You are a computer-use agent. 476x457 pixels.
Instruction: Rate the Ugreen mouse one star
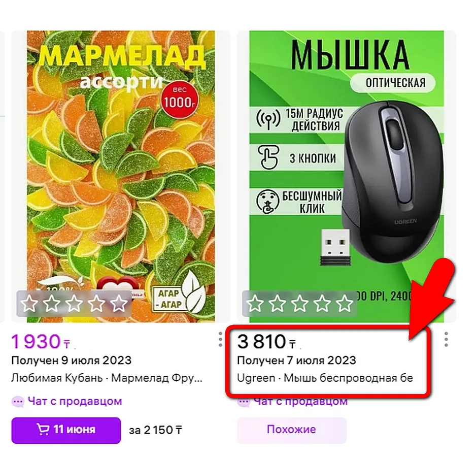pyautogui.click(x=255, y=304)
